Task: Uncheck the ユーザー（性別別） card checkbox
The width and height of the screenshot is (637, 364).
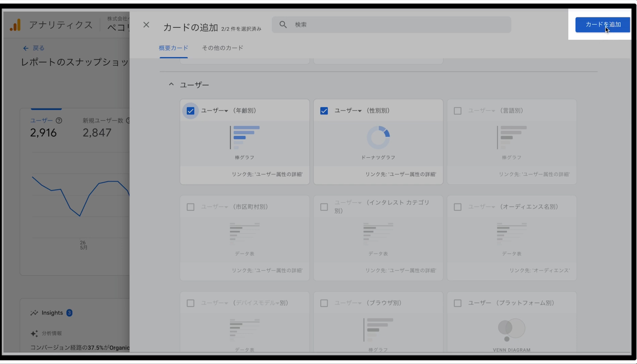Action: click(324, 111)
